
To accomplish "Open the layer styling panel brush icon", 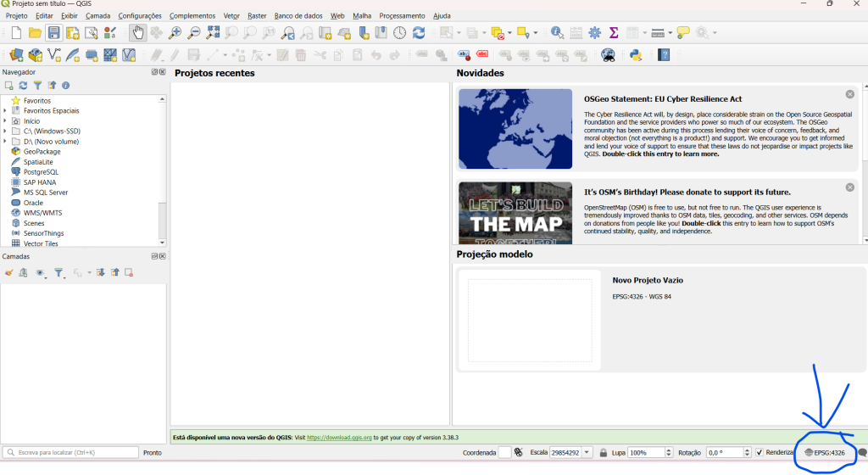I will tap(8, 272).
